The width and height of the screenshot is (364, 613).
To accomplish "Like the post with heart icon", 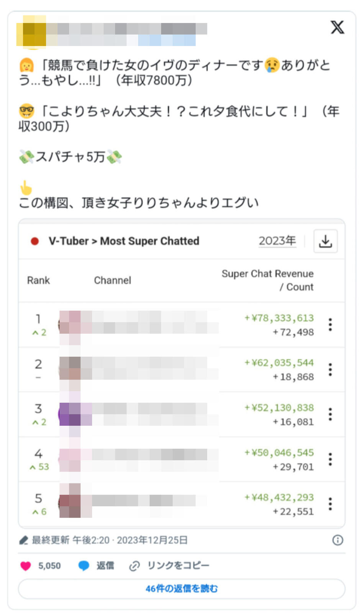I will pos(26,566).
